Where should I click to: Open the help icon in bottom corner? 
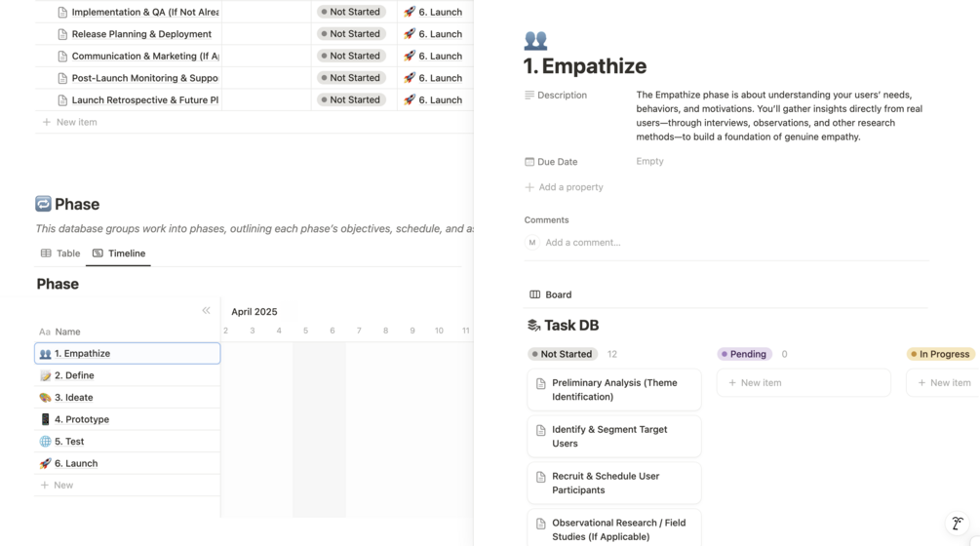(958, 524)
